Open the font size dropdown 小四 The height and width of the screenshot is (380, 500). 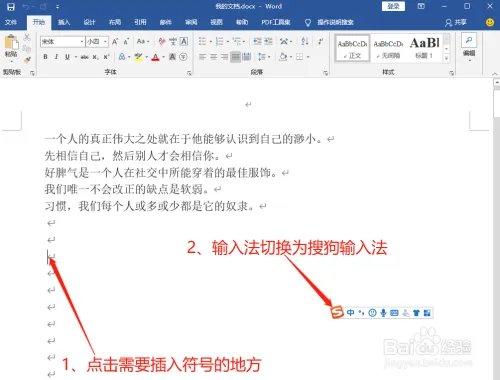coord(105,42)
